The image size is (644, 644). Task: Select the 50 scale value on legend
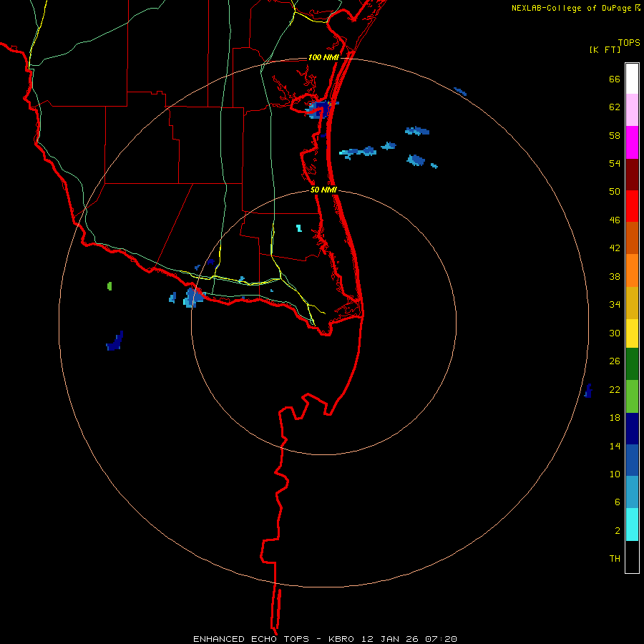[615, 192]
